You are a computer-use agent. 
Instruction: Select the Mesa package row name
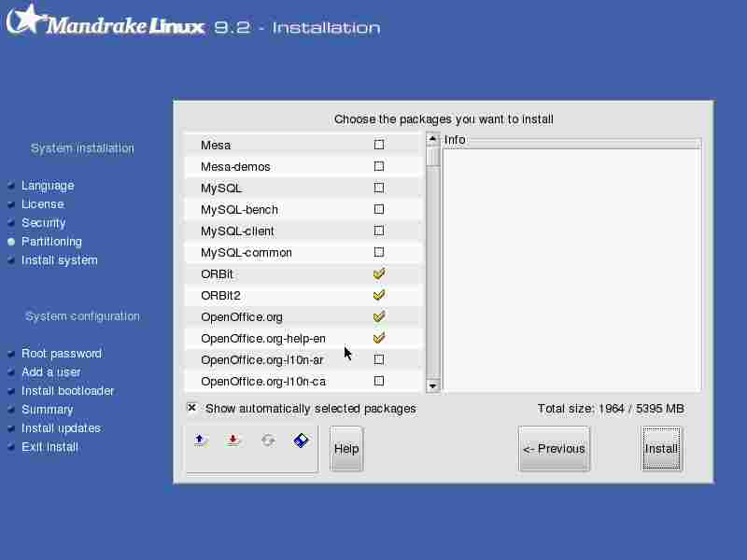[216, 145]
